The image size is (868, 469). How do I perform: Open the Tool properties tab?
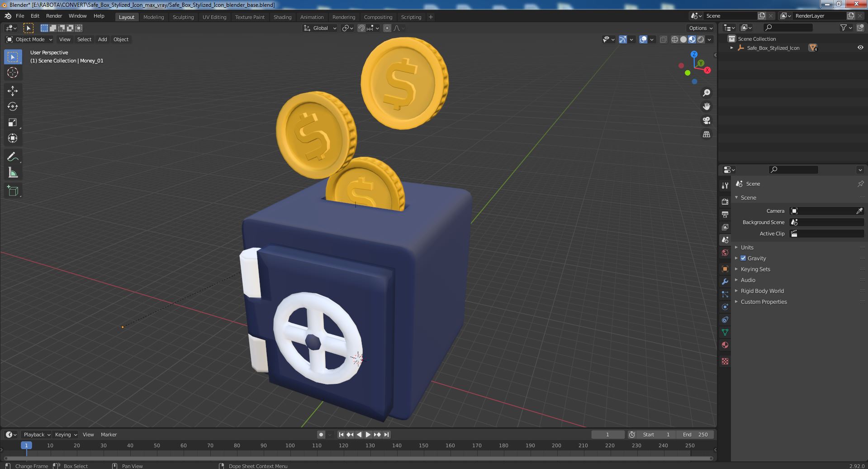[x=725, y=186]
